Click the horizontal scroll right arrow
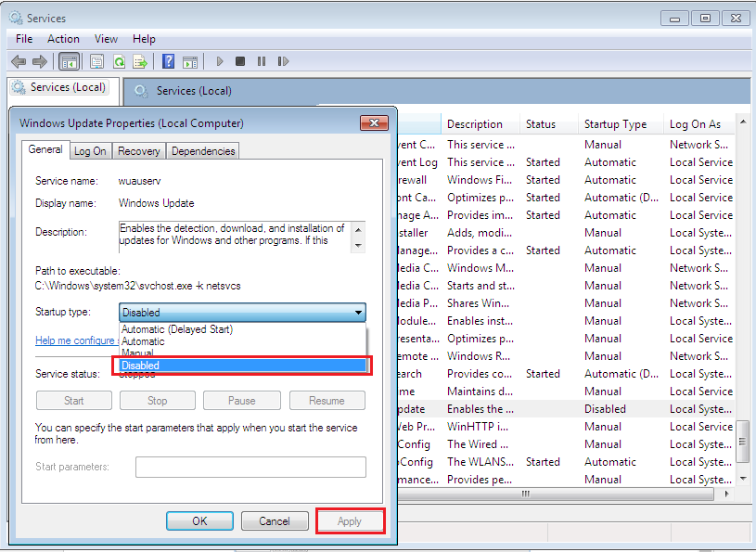Screen dimensions: 756x552 coord(727,494)
